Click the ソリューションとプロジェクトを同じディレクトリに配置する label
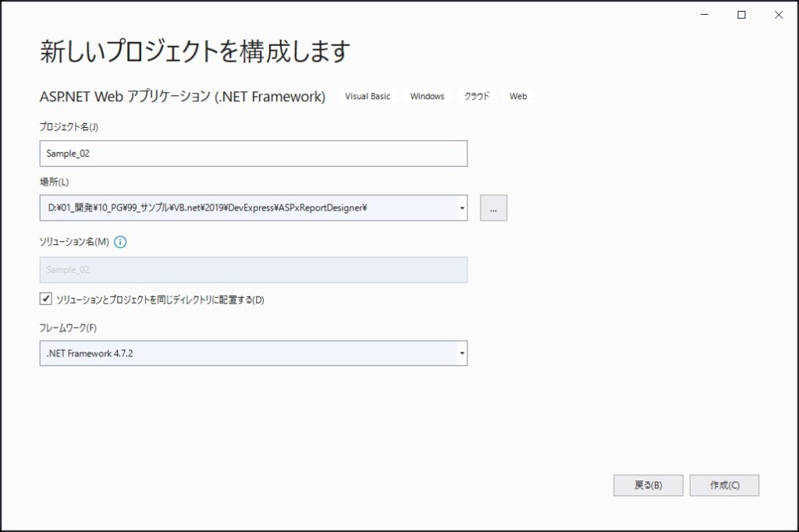799x532 pixels. [160, 300]
